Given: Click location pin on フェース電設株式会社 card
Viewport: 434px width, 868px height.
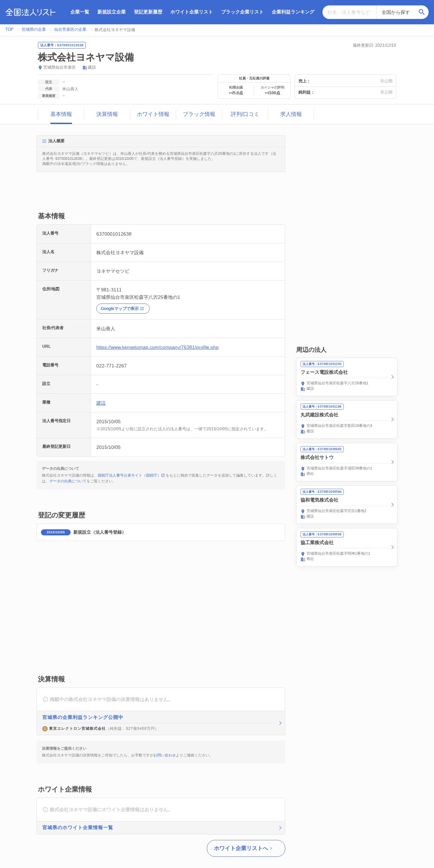Looking at the screenshot, I should (x=303, y=383).
